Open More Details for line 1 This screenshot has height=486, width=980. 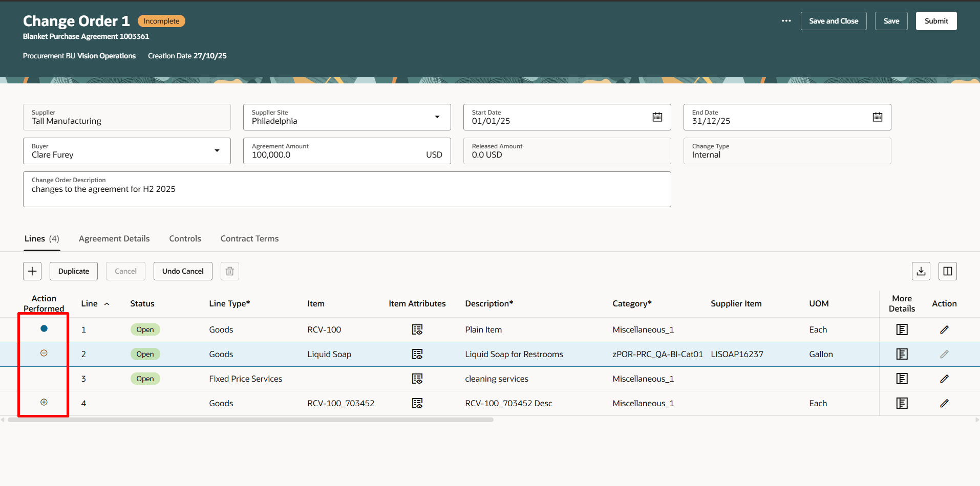coord(902,329)
